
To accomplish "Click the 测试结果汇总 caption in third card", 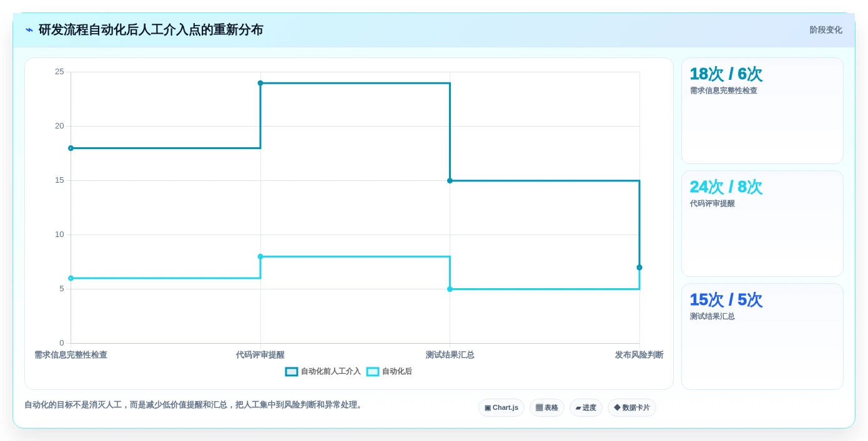I will (712, 316).
